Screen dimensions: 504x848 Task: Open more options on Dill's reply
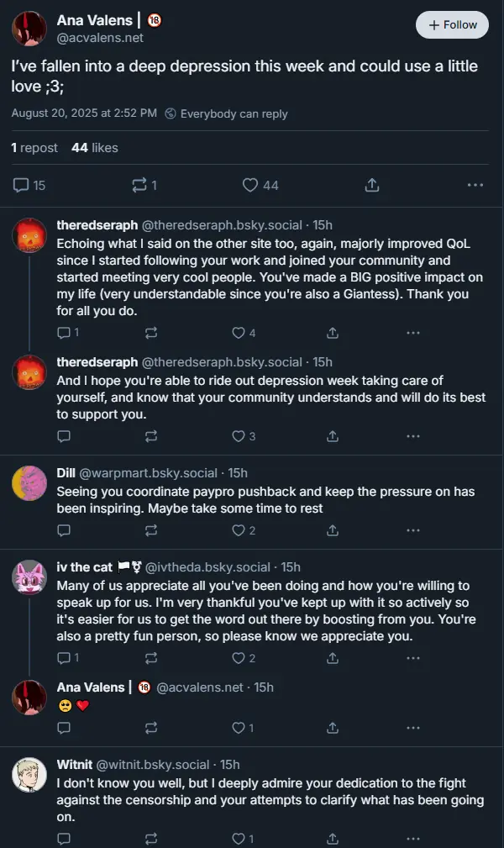pyautogui.click(x=412, y=530)
